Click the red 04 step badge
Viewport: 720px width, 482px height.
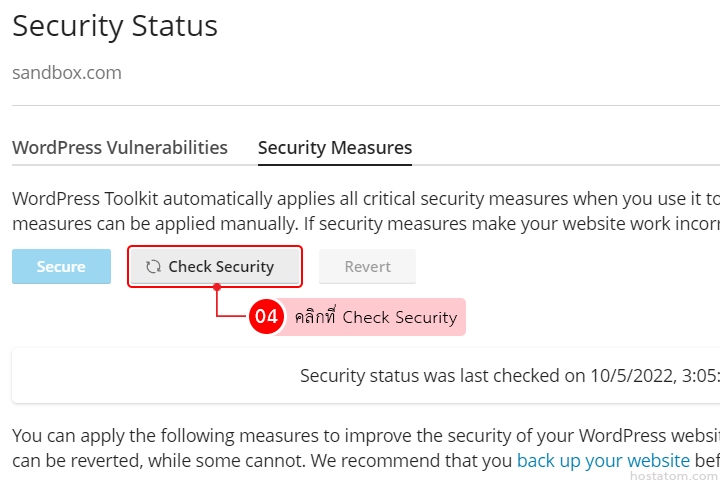coord(266,317)
